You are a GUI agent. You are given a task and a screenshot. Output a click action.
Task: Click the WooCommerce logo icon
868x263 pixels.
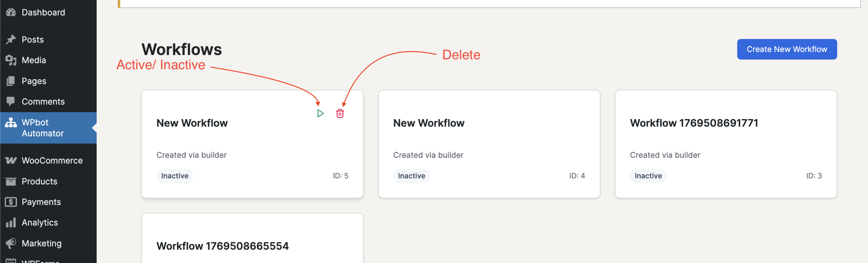click(x=11, y=161)
